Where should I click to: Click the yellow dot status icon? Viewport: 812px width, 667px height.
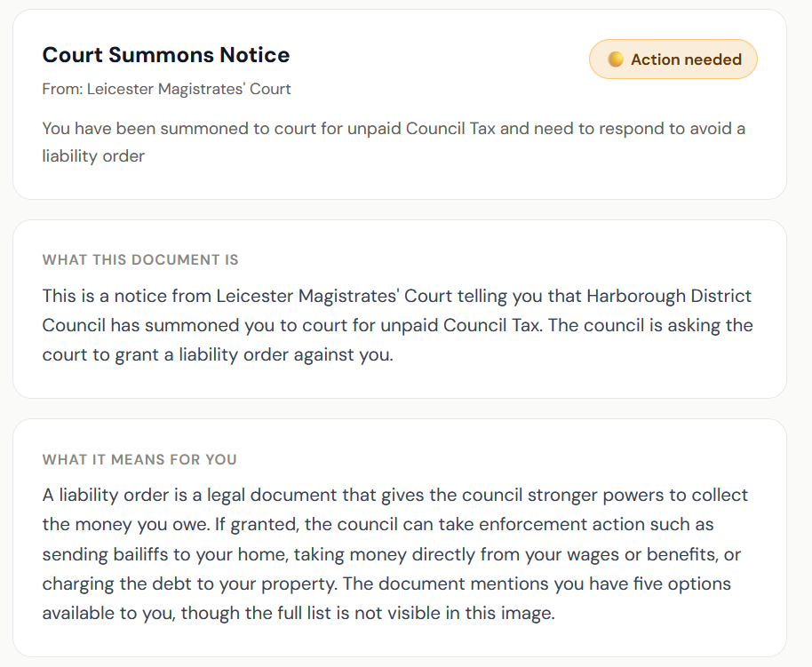coord(616,60)
